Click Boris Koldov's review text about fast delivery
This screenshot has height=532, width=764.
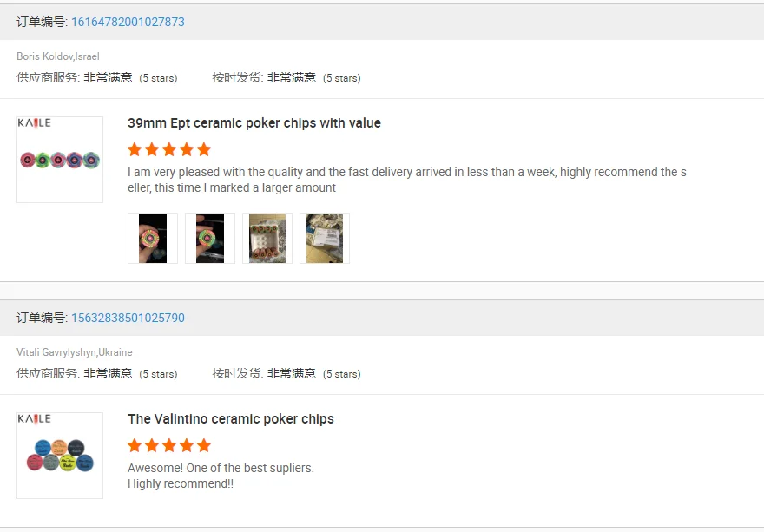(x=406, y=180)
